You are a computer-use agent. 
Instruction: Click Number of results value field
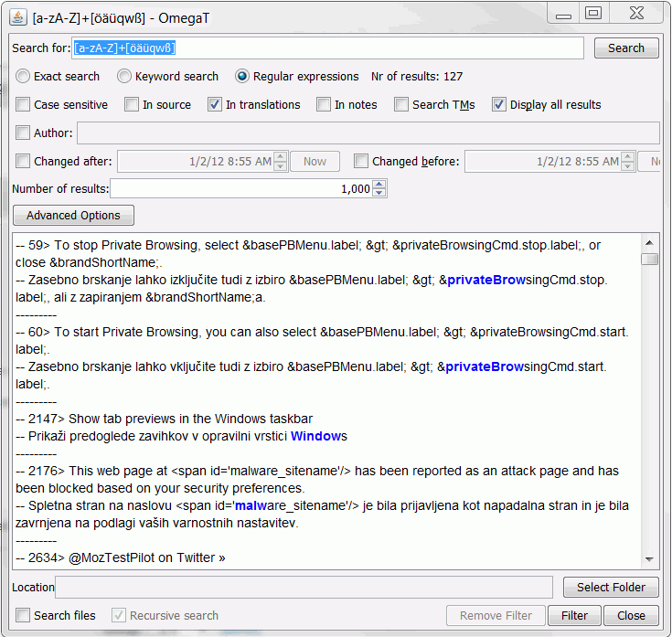pyautogui.click(x=241, y=188)
